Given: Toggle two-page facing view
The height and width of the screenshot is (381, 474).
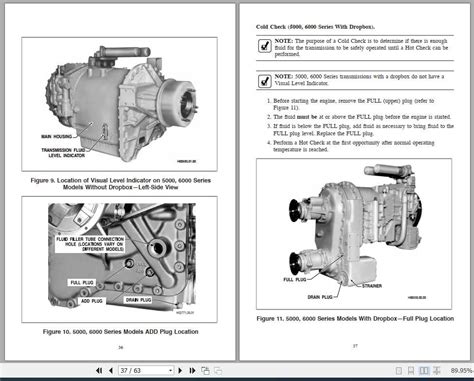Looking at the screenshot, I should point(424,371).
